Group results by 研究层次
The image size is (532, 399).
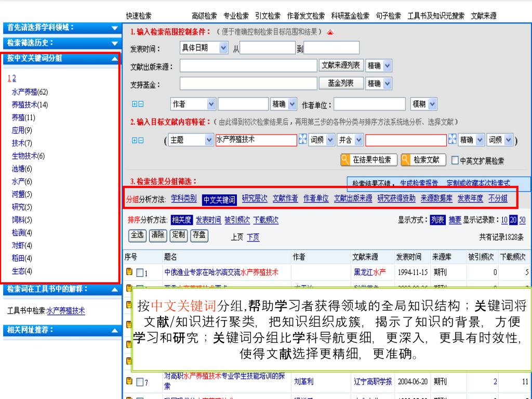tap(255, 199)
